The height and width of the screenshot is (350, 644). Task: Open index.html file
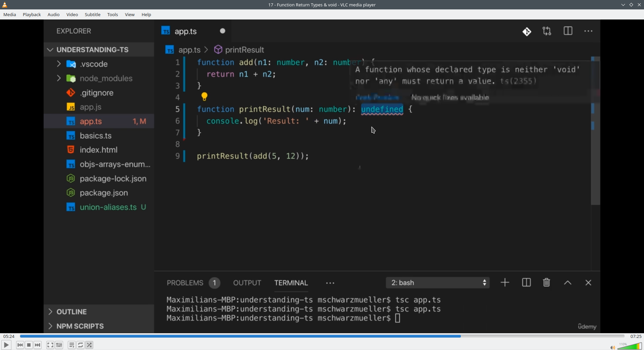click(x=99, y=150)
